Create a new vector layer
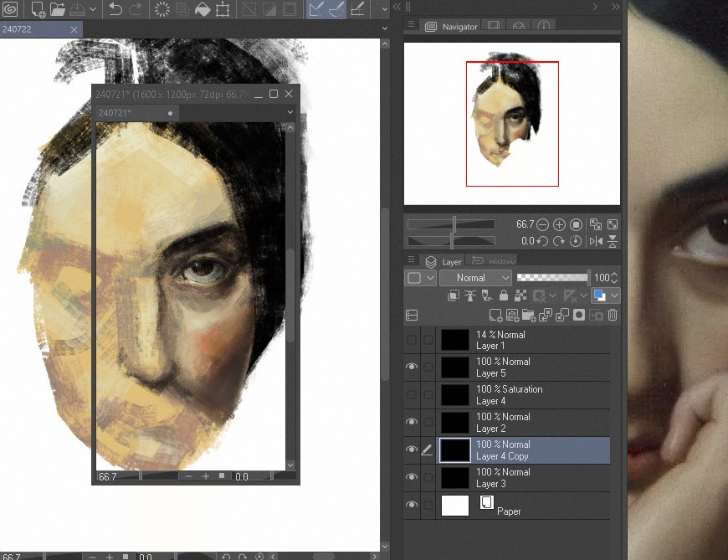This screenshot has height=560, width=728. [512, 316]
